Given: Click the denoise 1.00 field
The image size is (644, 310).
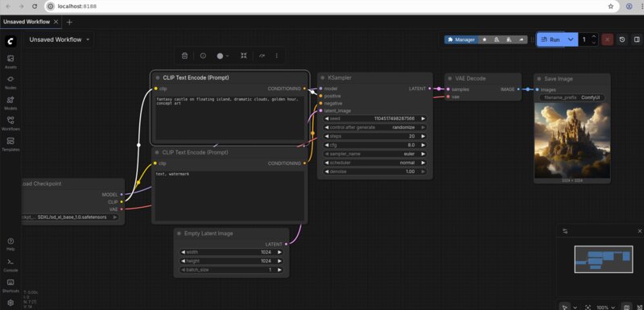Looking at the screenshot, I should click(374, 172).
